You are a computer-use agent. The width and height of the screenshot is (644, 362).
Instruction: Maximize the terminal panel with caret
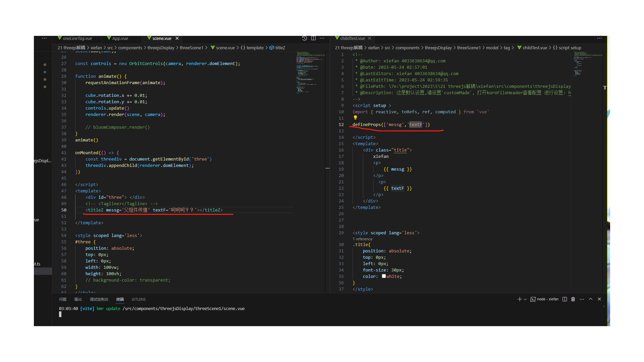[591, 299]
